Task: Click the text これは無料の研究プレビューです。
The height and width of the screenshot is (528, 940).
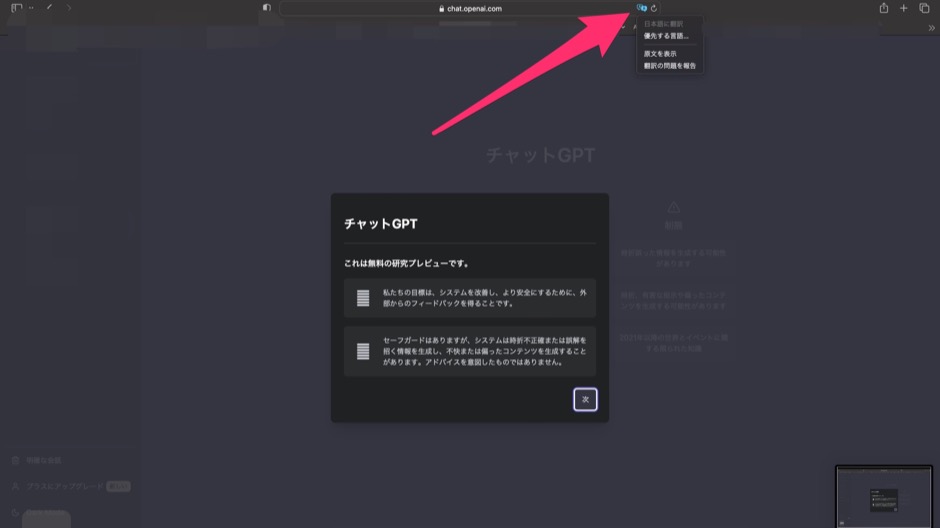Action: pyautogui.click(x=408, y=263)
